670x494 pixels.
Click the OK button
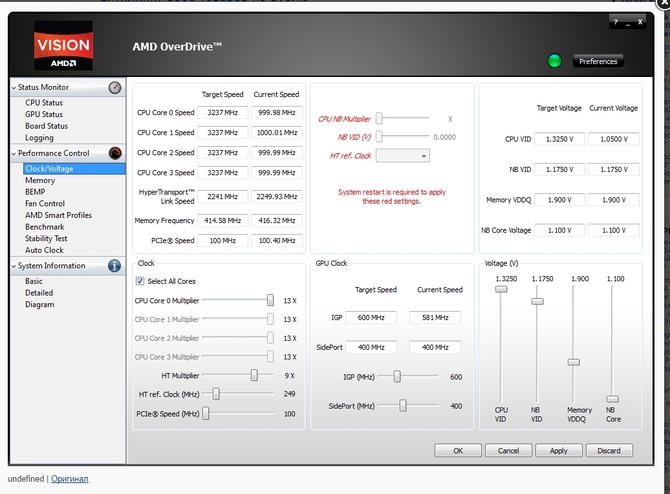tap(458, 450)
